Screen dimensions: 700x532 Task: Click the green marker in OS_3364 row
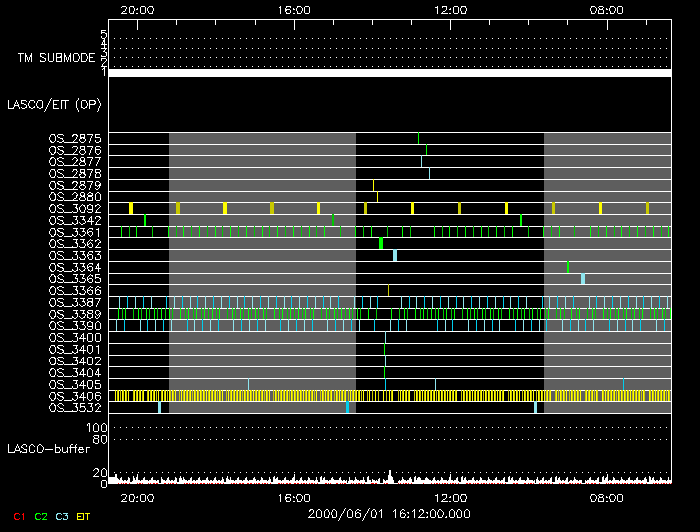tap(568, 267)
